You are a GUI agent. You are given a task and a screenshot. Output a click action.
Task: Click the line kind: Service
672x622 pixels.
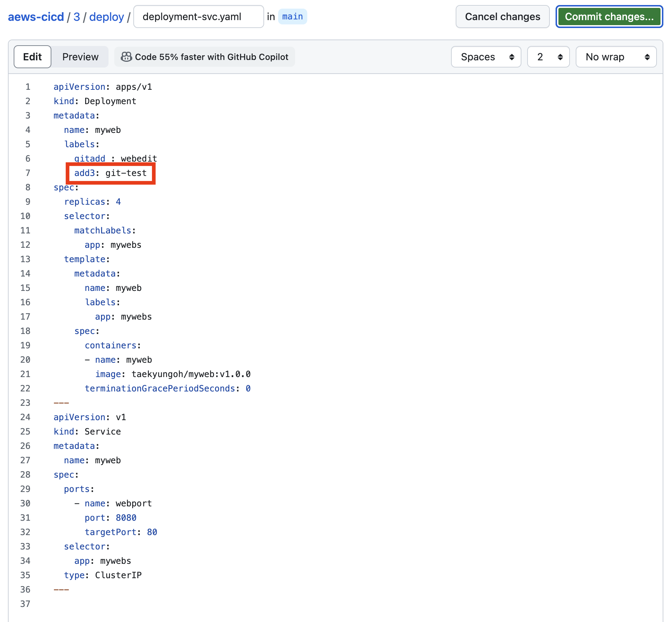pos(87,432)
